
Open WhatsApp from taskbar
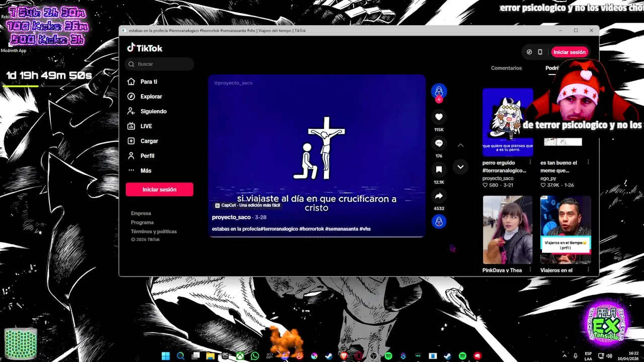[x=255, y=356]
